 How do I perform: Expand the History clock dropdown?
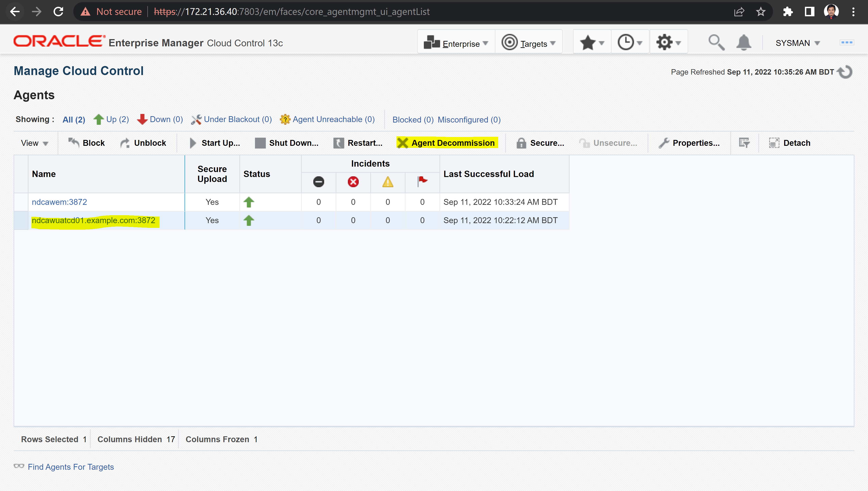630,43
